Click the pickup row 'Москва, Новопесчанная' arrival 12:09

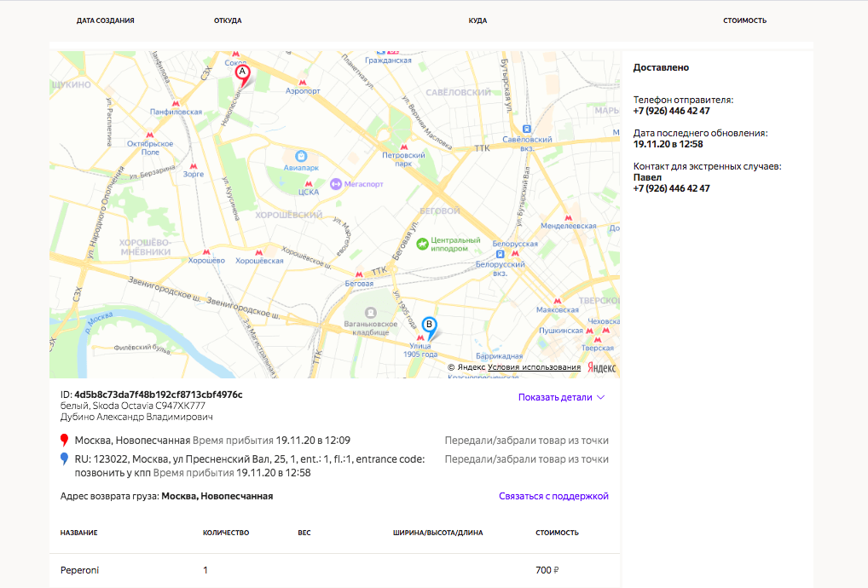(x=212, y=441)
